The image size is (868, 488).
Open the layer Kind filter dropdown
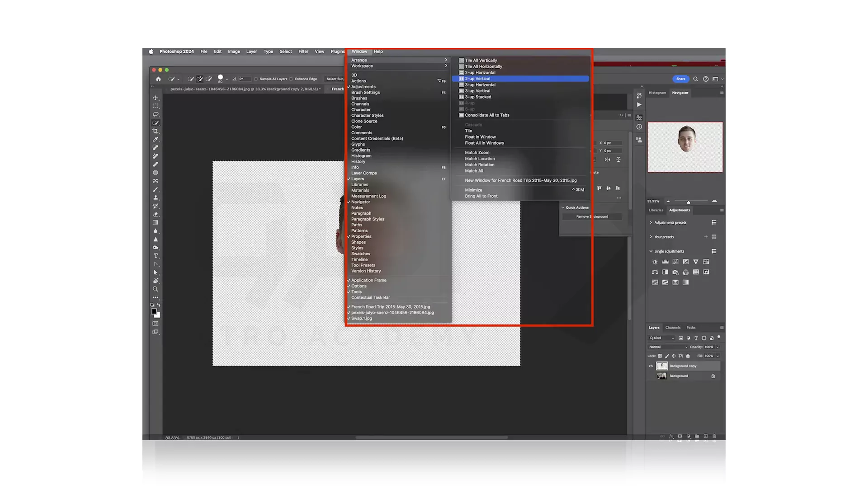pos(662,338)
